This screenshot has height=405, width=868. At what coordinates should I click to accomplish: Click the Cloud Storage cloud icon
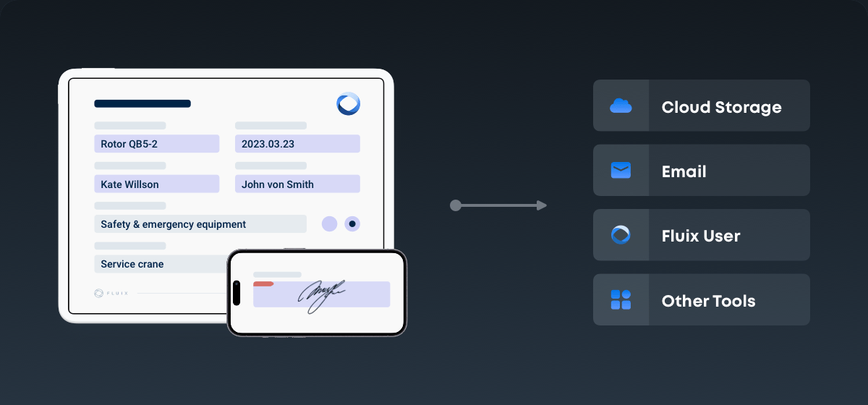(x=621, y=106)
